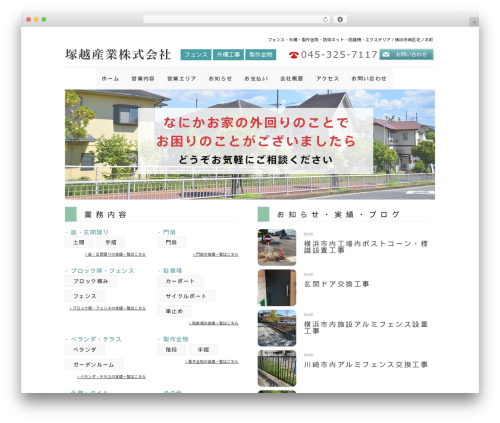This screenshot has width=500, height=423.
Task: Click the teal フェンス header button
Action: [196, 55]
